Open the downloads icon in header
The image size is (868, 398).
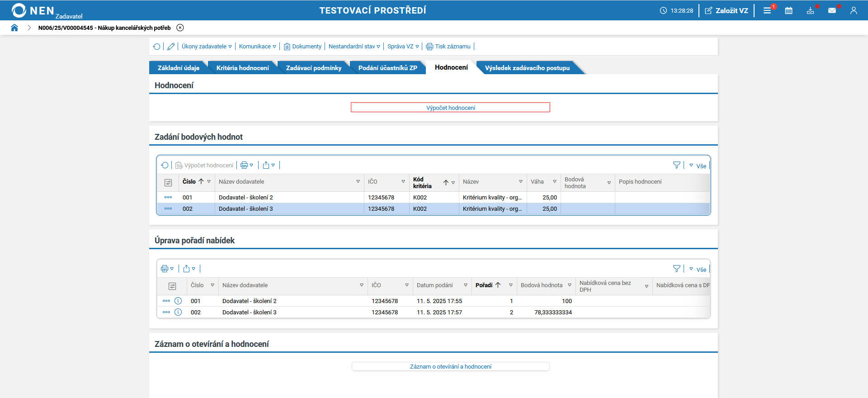(x=811, y=10)
